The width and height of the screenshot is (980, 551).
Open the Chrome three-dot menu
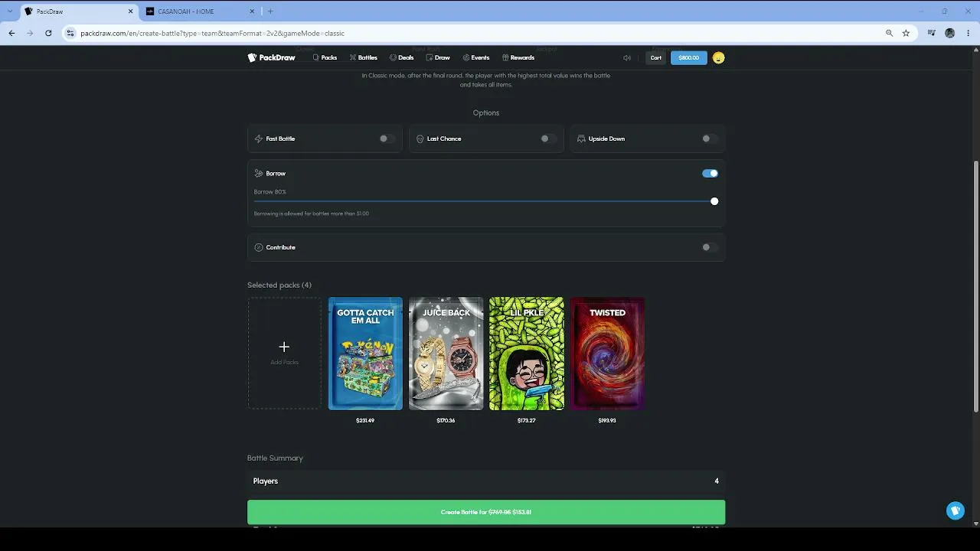coord(969,33)
